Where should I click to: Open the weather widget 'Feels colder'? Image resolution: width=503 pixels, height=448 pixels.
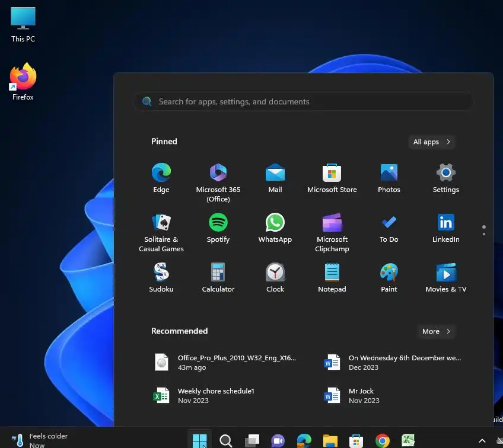click(x=40, y=440)
